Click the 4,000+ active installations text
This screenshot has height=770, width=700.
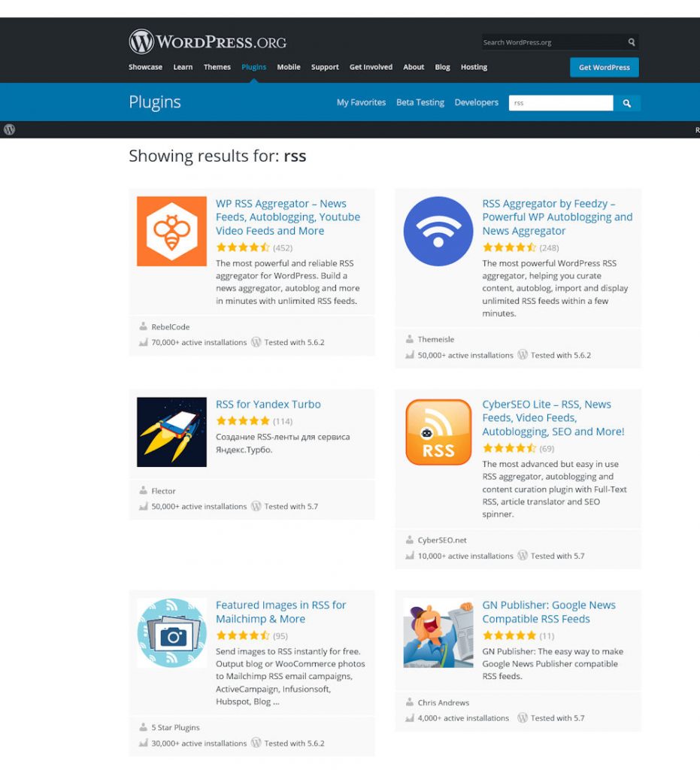[463, 718]
